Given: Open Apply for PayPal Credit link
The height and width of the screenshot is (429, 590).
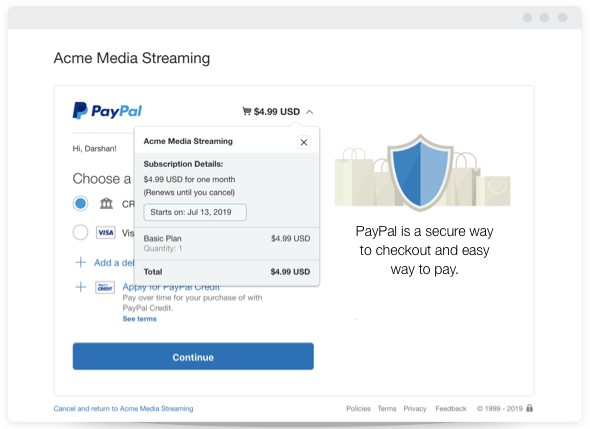Looking at the screenshot, I should click(x=171, y=287).
